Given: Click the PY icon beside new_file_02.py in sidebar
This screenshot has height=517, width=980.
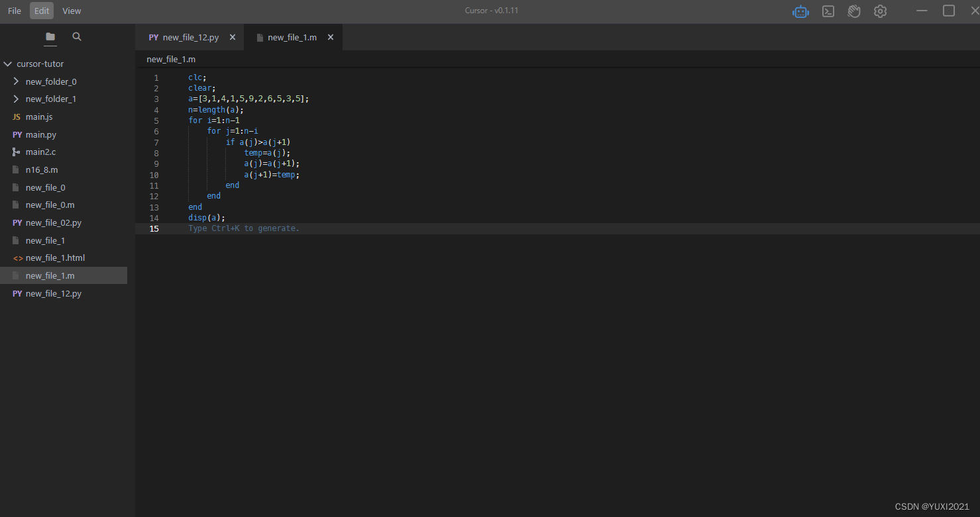Looking at the screenshot, I should point(17,223).
